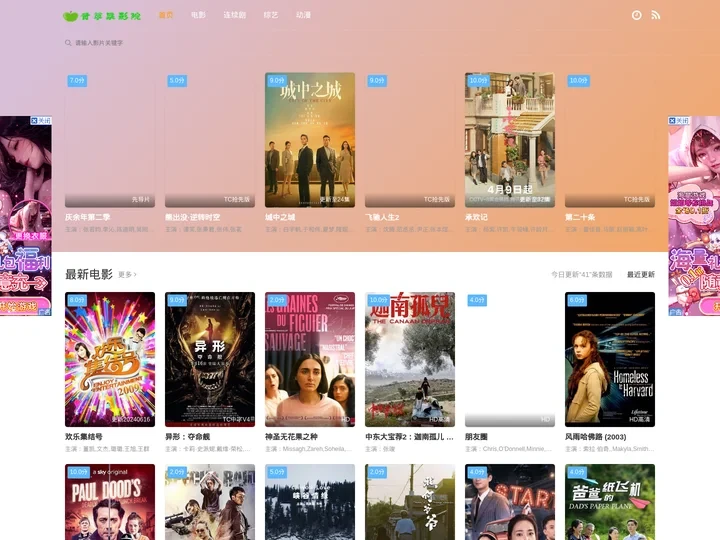Open the 庆余年第二季 title link
The width and height of the screenshot is (720, 540).
coord(87,217)
